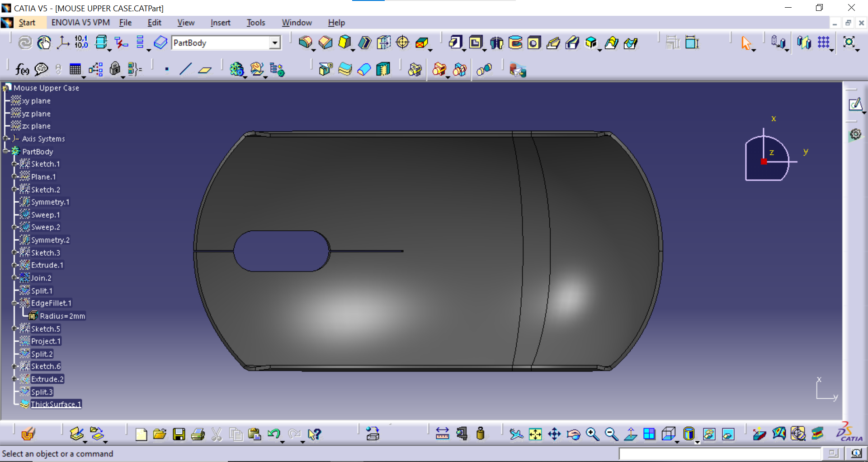Click the Zoom Out icon
Screen dimensions: 868x462
[x=611, y=434]
